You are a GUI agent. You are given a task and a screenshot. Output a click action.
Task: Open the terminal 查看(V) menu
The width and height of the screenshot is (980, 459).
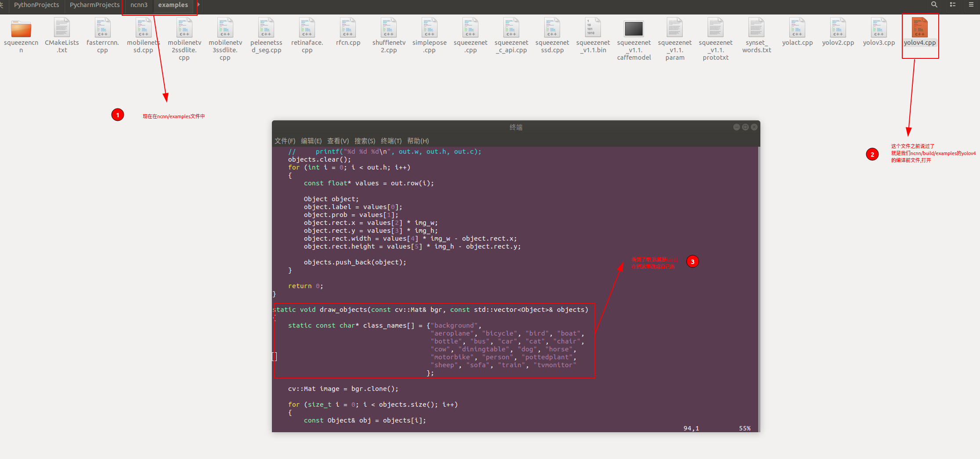click(x=338, y=141)
